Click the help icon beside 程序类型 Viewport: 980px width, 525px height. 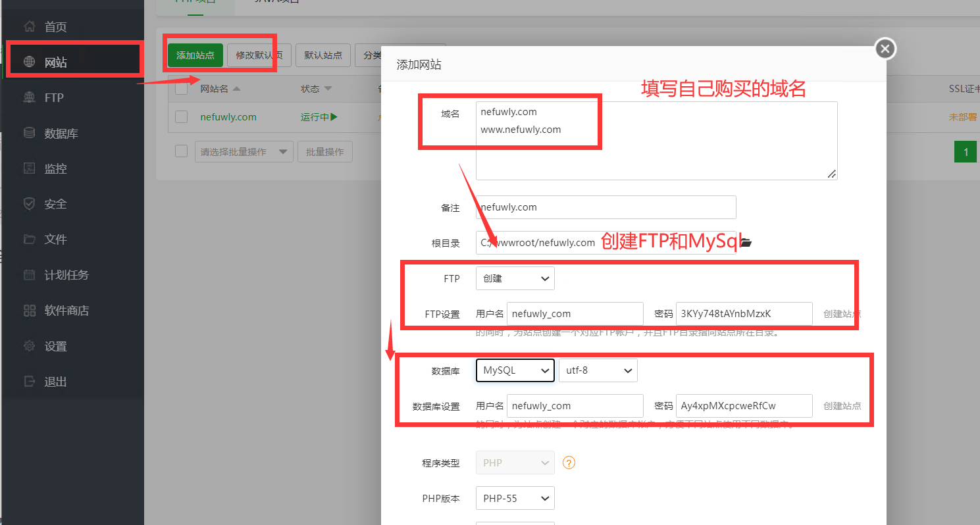pos(569,463)
